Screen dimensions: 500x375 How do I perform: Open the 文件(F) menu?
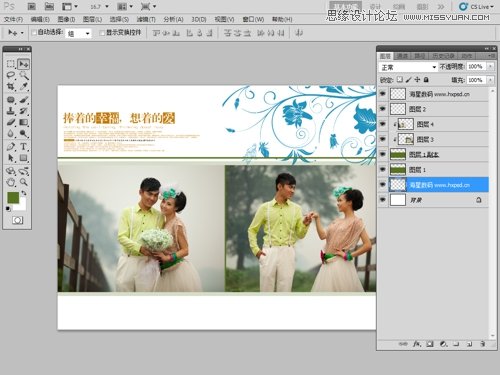(x=13, y=19)
